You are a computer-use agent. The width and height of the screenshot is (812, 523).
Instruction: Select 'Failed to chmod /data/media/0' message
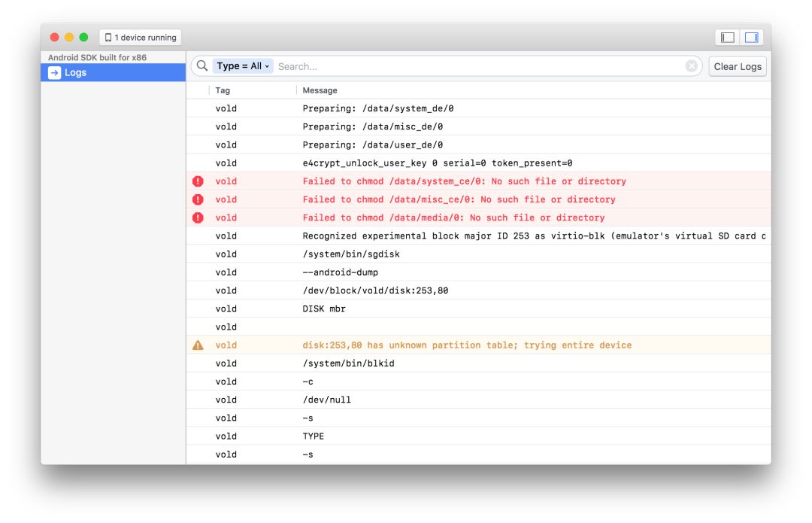[453, 217]
